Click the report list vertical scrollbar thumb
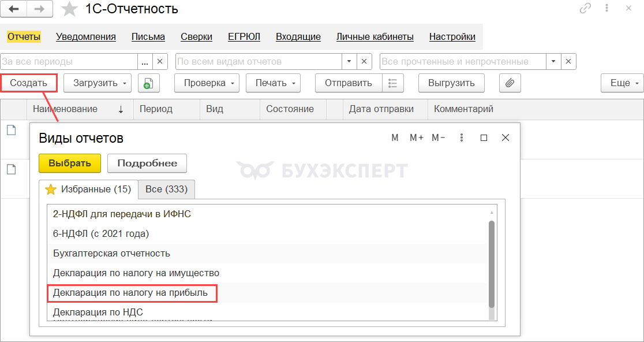644x342 pixels. click(x=492, y=265)
